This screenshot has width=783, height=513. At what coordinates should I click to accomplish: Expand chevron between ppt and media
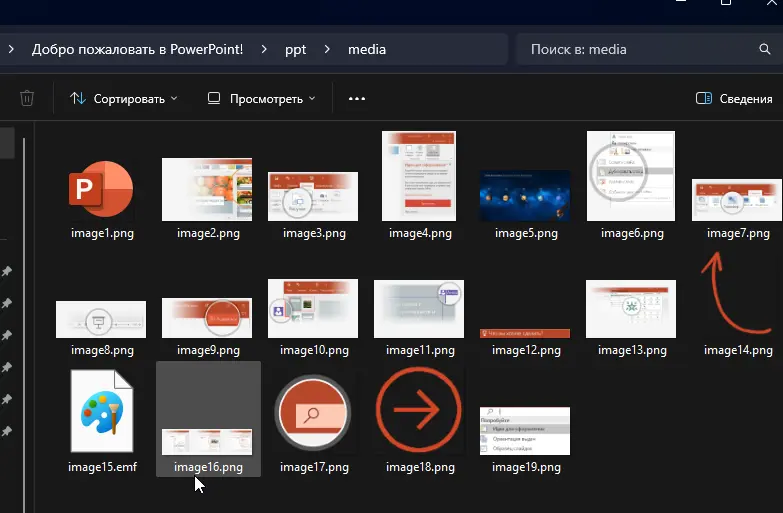(x=327, y=49)
